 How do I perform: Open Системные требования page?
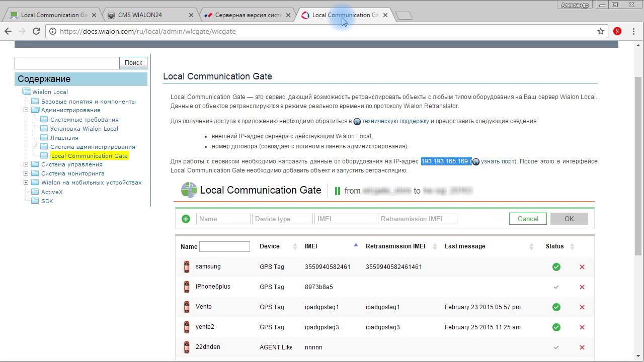pyautogui.click(x=85, y=120)
